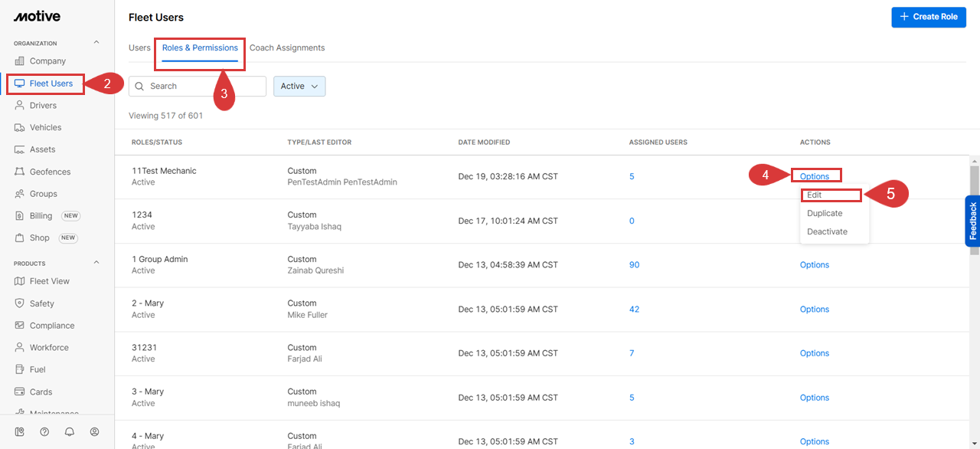Image resolution: width=980 pixels, height=449 pixels.
Task: Open Options for 1 Group Admin role
Action: coord(814,265)
